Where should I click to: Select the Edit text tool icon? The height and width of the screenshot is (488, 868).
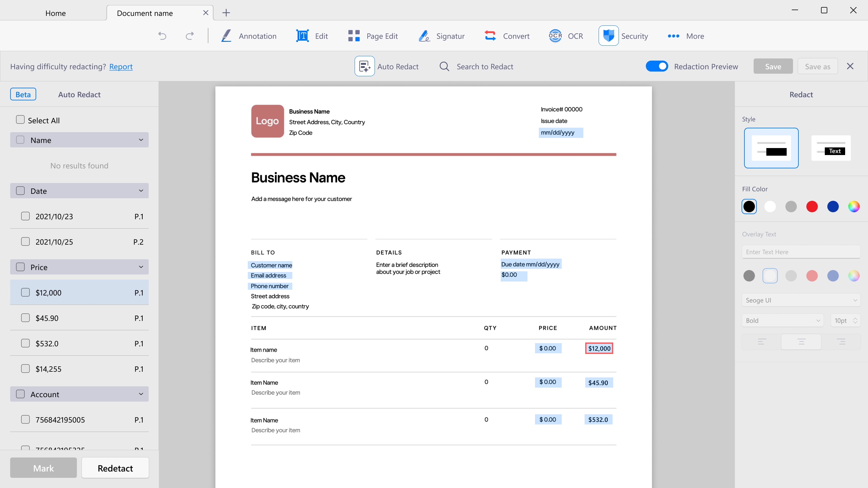[302, 36]
